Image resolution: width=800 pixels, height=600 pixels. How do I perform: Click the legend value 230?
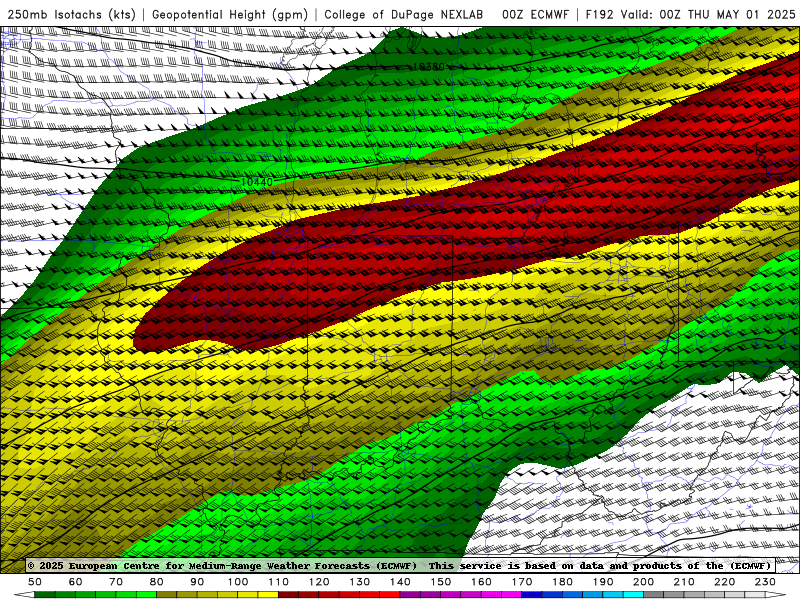[x=765, y=582]
